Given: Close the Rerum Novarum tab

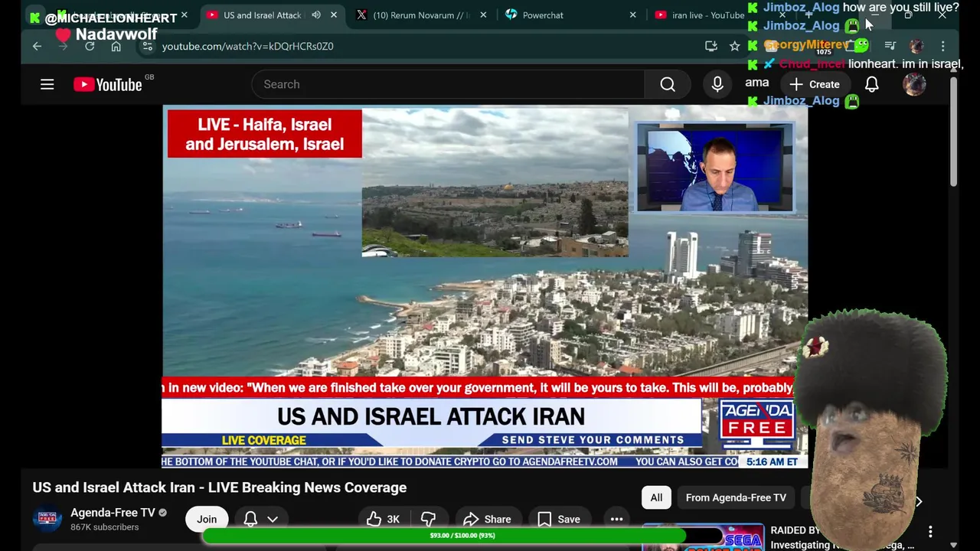Looking at the screenshot, I should click(483, 15).
